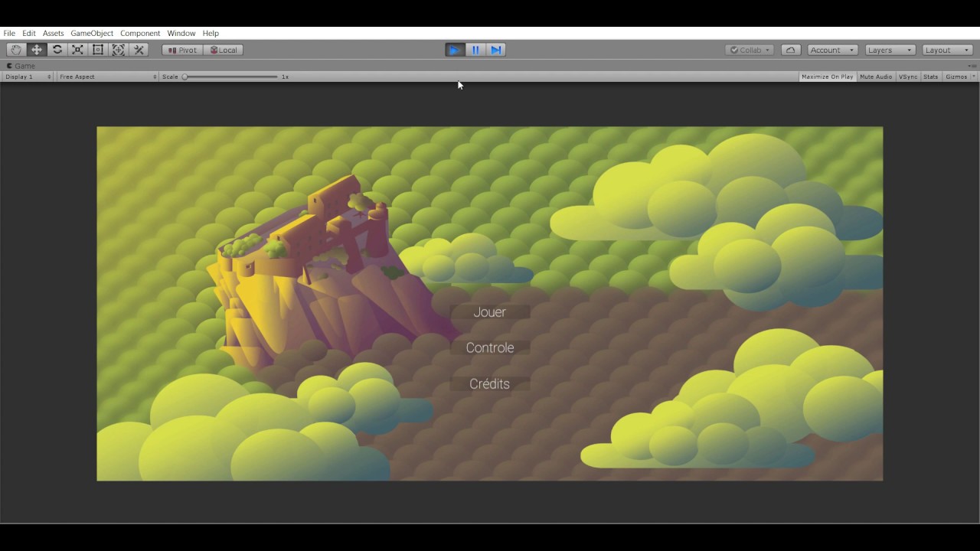Viewport: 980px width, 551px height.
Task: Select the Rect transform tool
Action: [98, 50]
